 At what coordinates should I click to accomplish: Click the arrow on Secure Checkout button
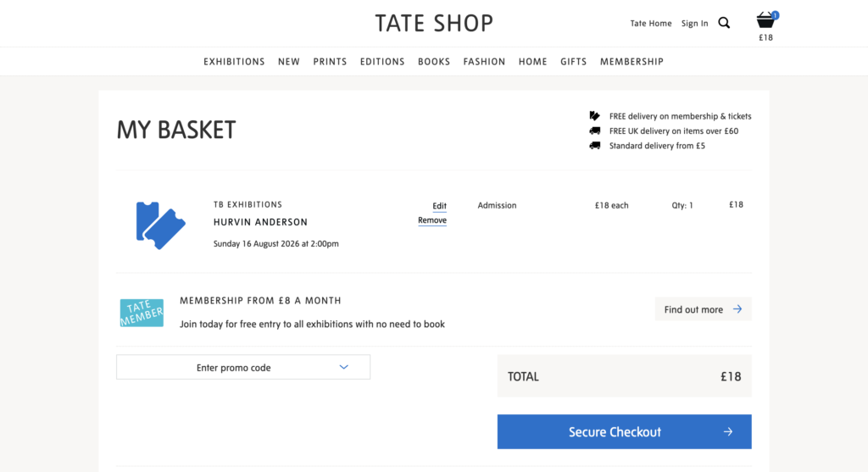point(728,431)
